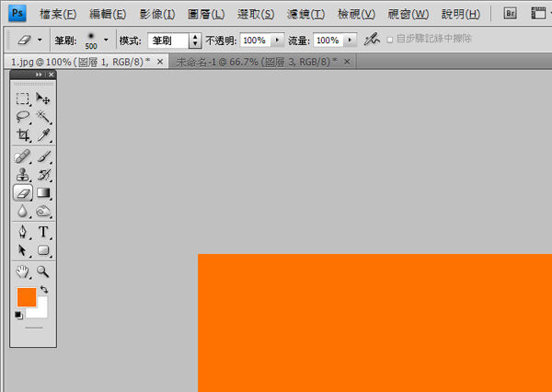552x392 pixels.
Task: Open the 不透明 opacity slider arrow
Action: (278, 40)
